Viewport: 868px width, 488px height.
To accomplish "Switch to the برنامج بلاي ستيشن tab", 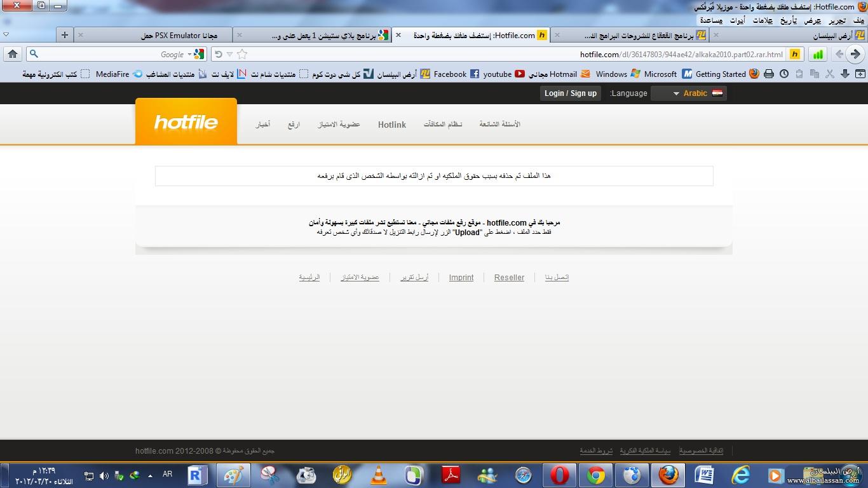I will tap(312, 36).
